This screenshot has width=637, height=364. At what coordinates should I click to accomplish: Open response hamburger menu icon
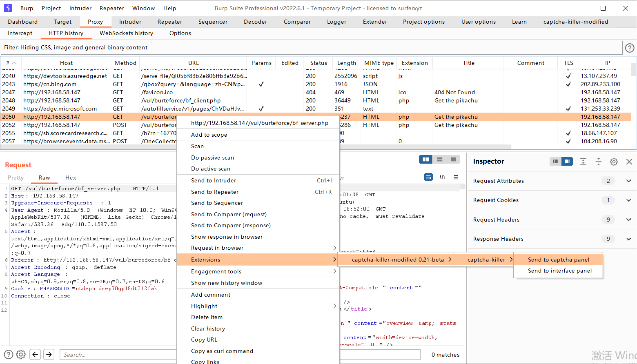[x=456, y=177]
